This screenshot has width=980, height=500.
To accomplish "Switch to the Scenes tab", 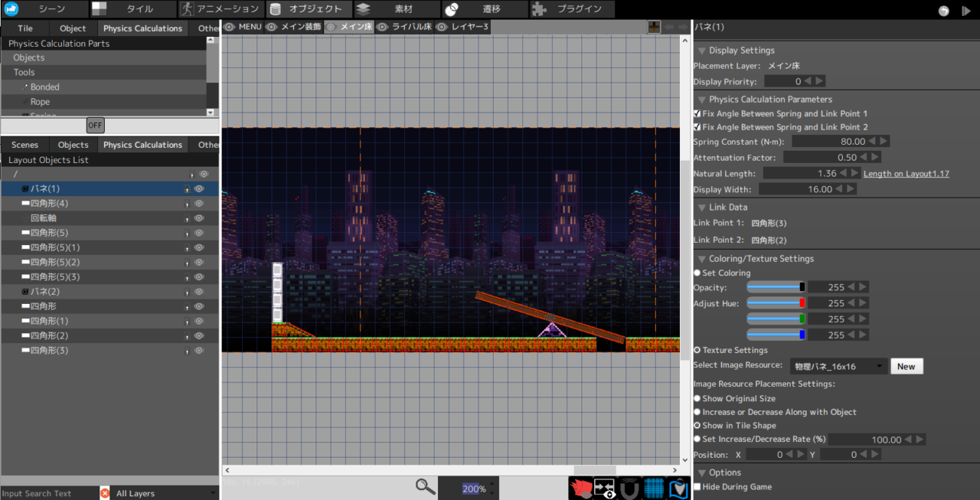I will [x=24, y=144].
